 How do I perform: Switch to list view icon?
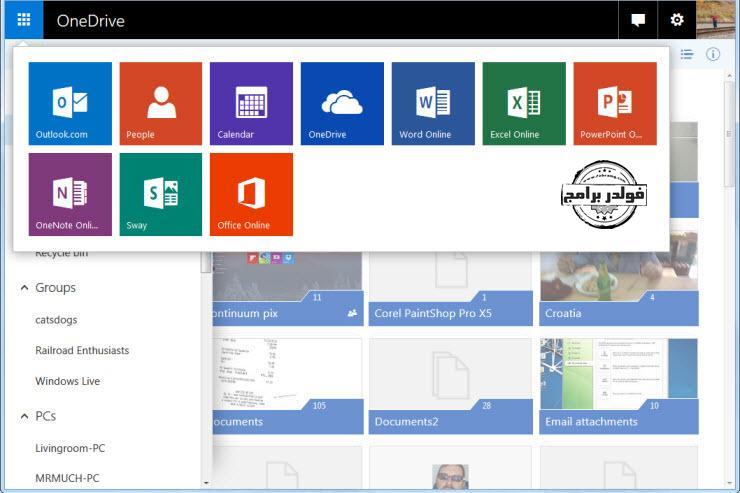coord(687,54)
